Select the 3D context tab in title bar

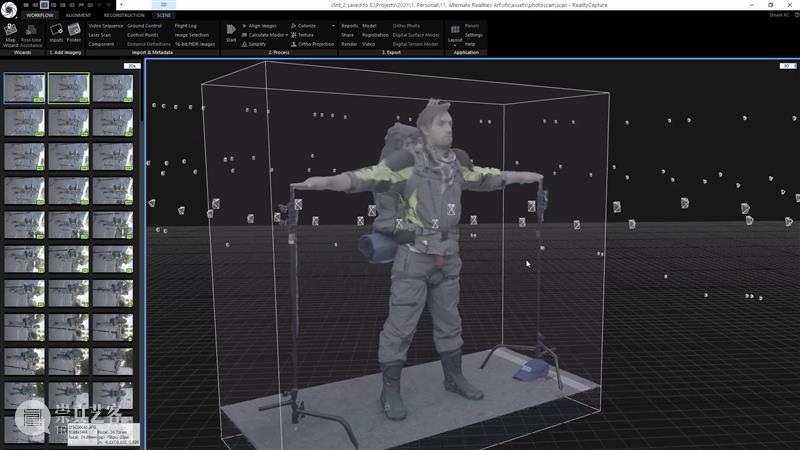coord(164,5)
